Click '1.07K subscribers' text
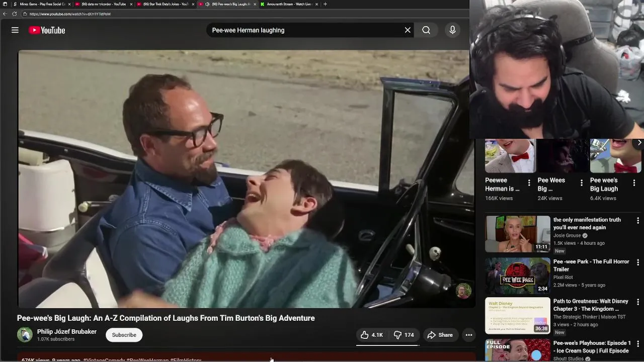This screenshot has width=644, height=362. click(x=56, y=339)
